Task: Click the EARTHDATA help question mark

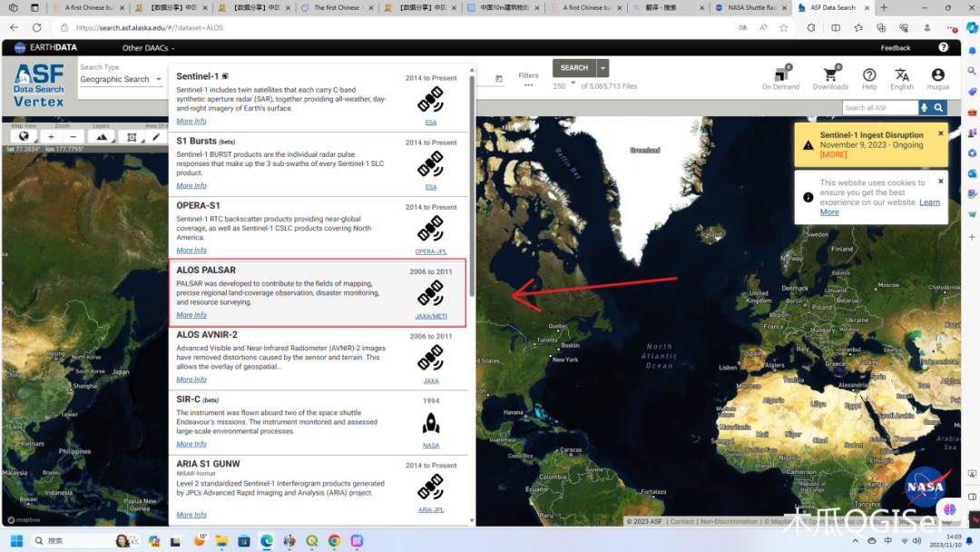Action: point(943,47)
